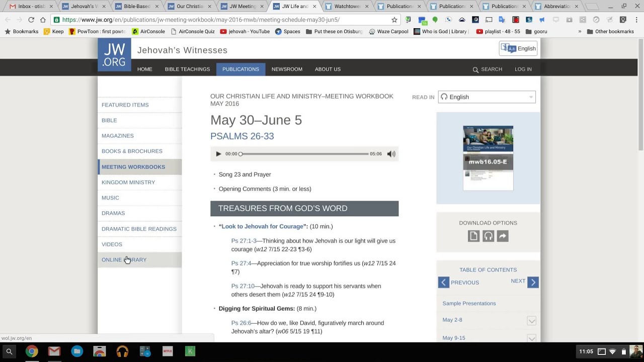Click the browser home icon
The height and width of the screenshot is (362, 644).
[43, 20]
